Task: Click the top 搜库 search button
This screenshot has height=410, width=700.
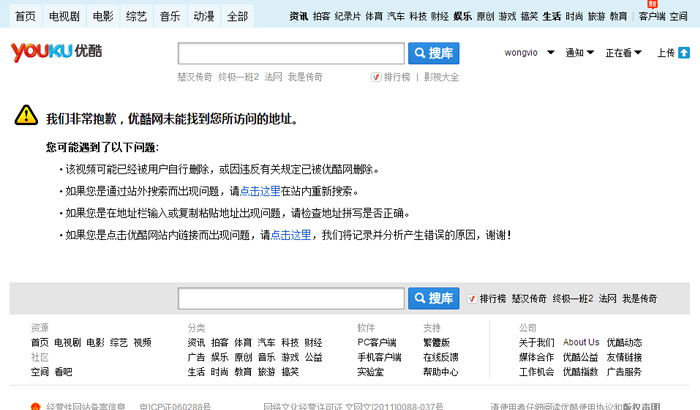Action: coord(433,53)
